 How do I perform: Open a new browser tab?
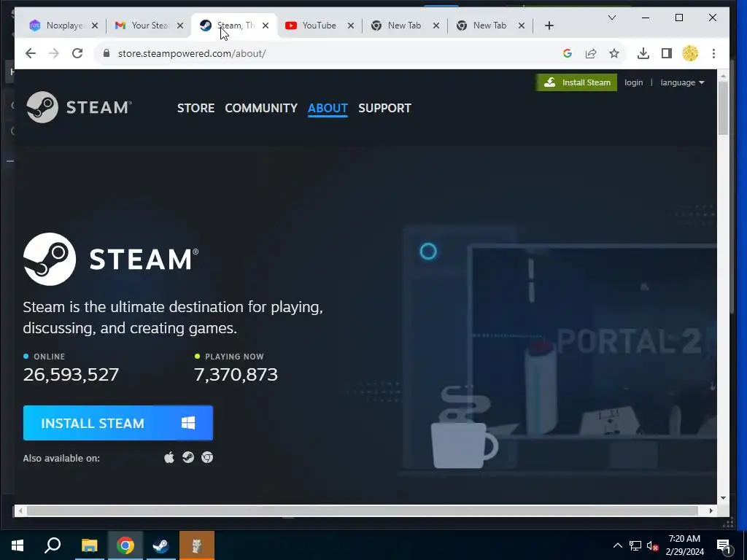click(549, 26)
